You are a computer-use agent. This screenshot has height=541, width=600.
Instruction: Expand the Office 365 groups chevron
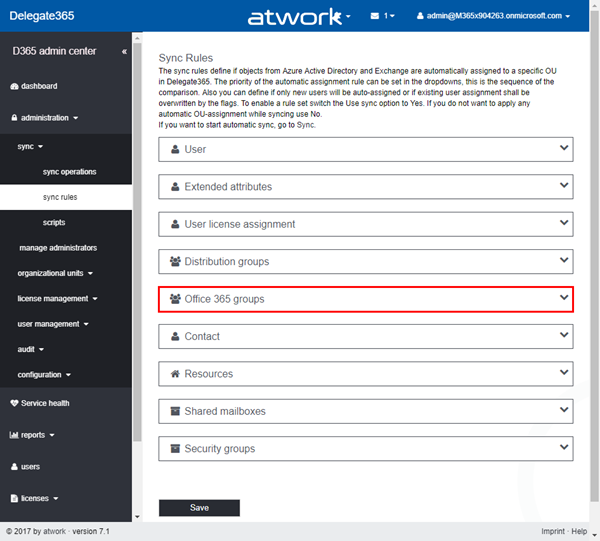[564, 298]
